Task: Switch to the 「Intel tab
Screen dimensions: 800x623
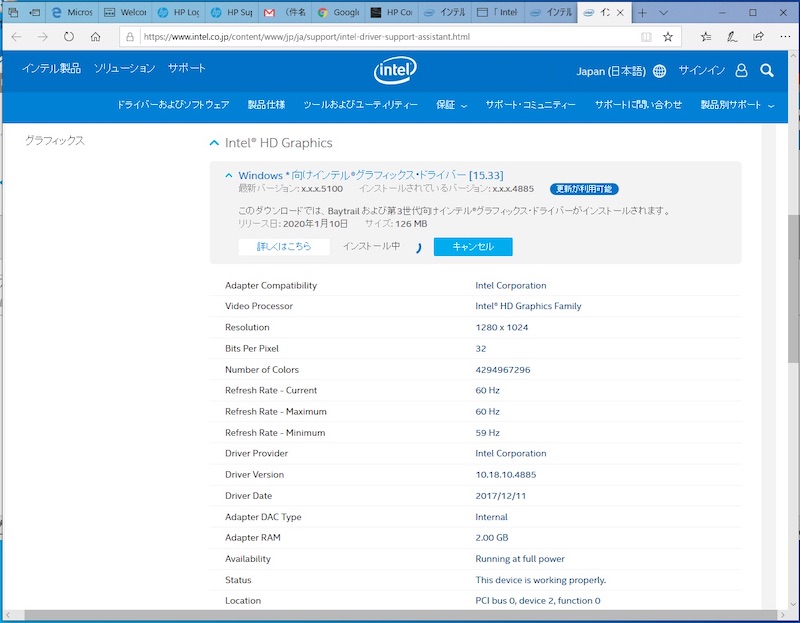Action: (497, 13)
